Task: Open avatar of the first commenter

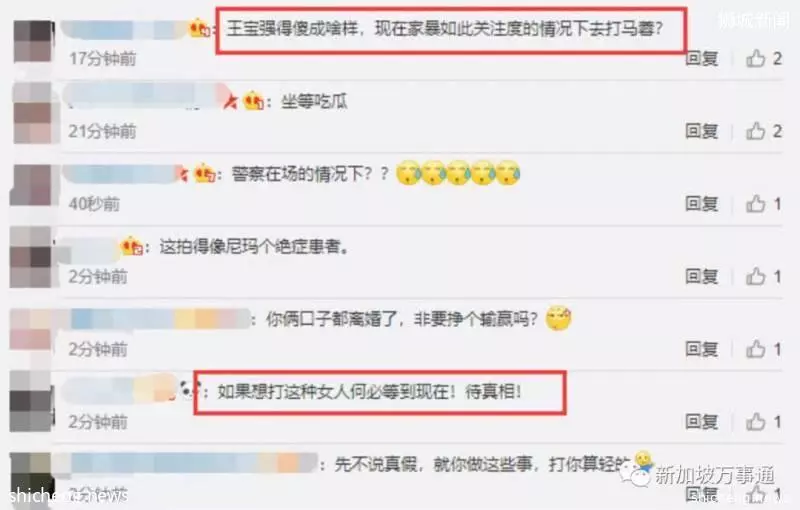Action: 33,41
